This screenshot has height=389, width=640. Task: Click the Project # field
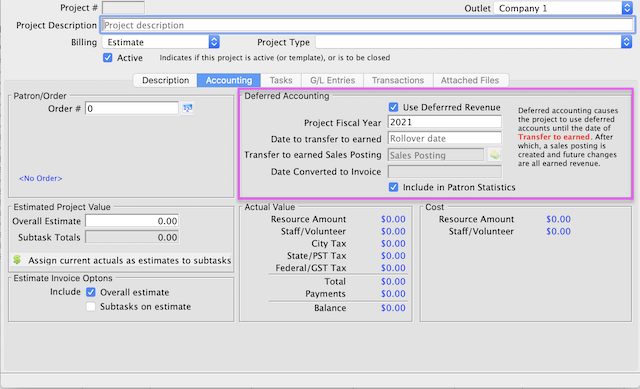point(123,8)
